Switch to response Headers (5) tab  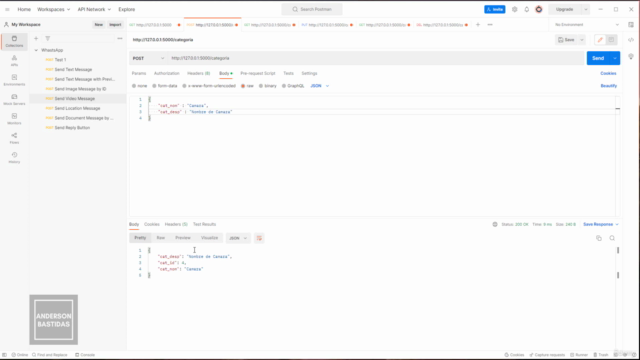(176, 224)
